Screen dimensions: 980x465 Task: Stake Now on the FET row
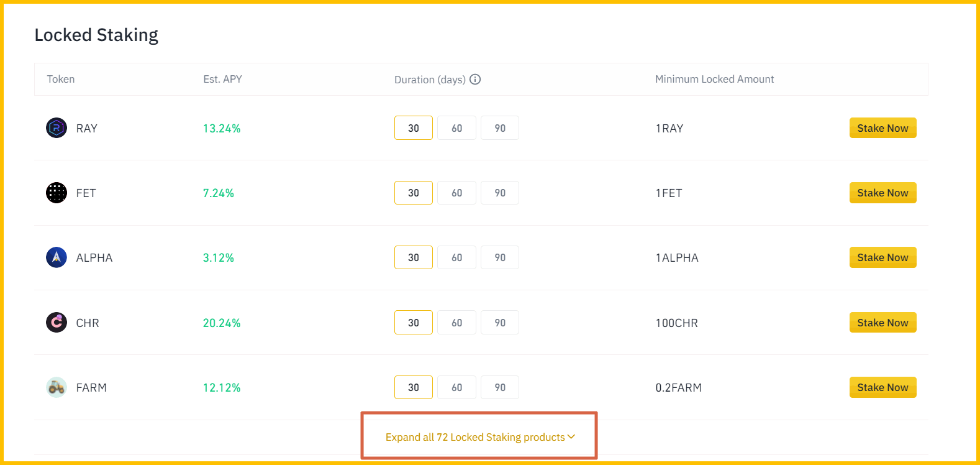(882, 193)
